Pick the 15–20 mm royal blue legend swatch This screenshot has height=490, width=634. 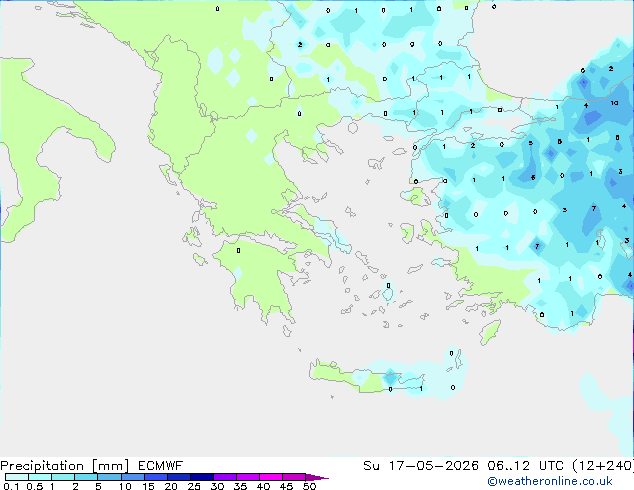click(x=156, y=477)
